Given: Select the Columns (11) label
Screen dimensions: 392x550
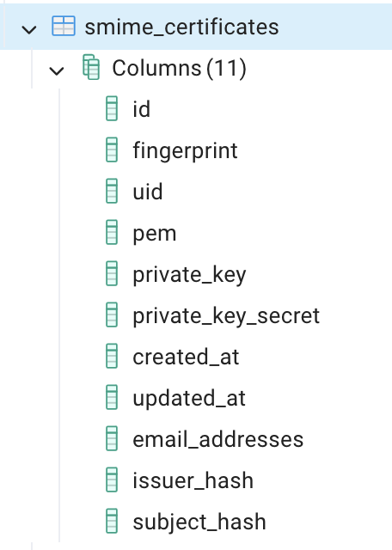Looking at the screenshot, I should tap(180, 68).
